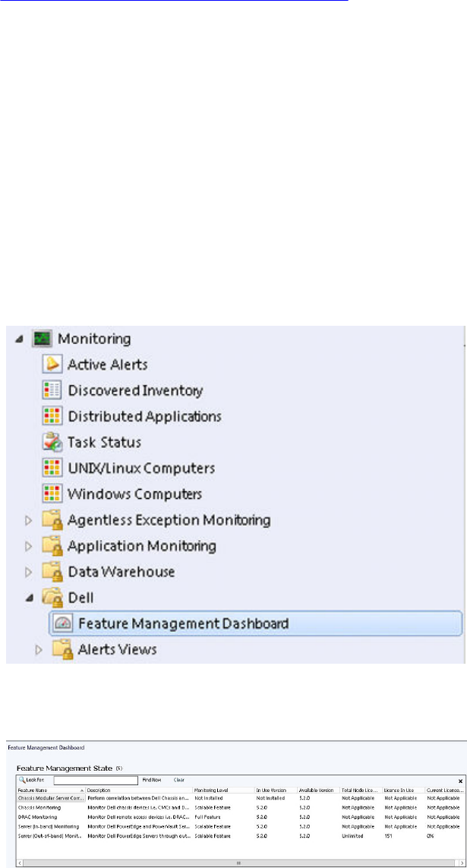Click the Unlimited total node license cell

point(351,835)
